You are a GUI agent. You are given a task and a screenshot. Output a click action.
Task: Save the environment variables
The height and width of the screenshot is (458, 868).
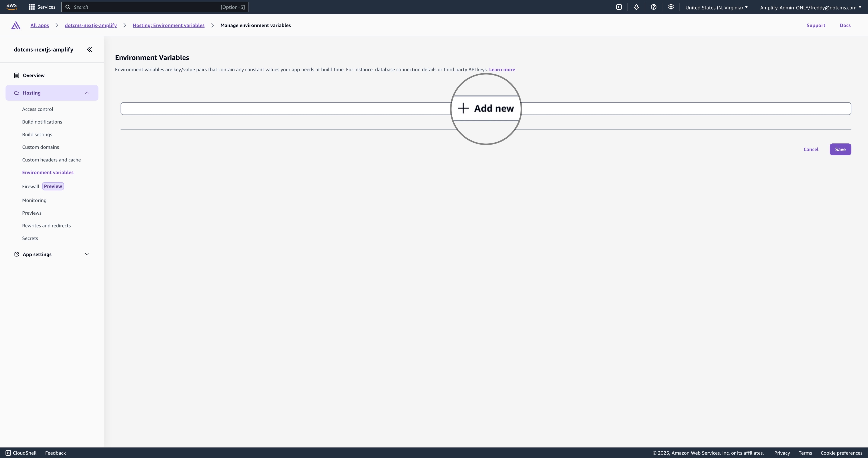pos(840,149)
